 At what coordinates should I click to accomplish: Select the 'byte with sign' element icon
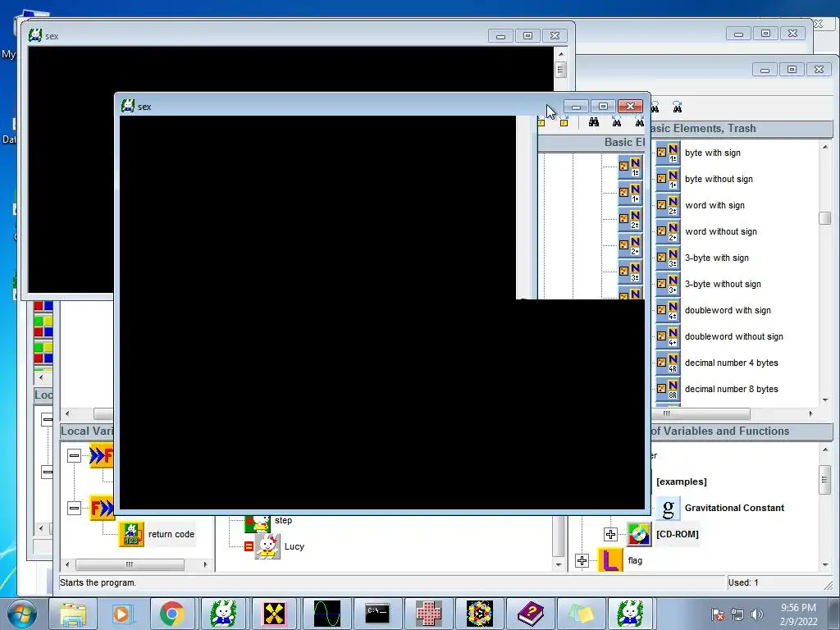[668, 153]
